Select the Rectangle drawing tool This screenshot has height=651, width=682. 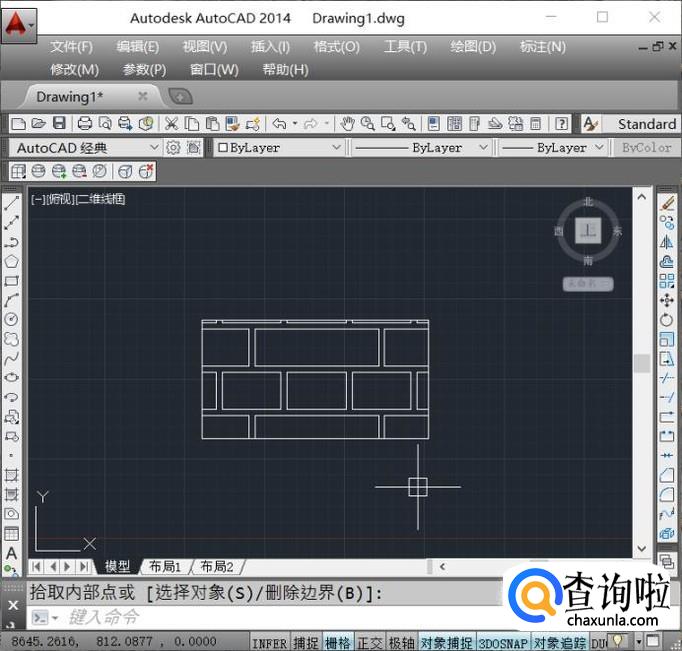[12, 281]
